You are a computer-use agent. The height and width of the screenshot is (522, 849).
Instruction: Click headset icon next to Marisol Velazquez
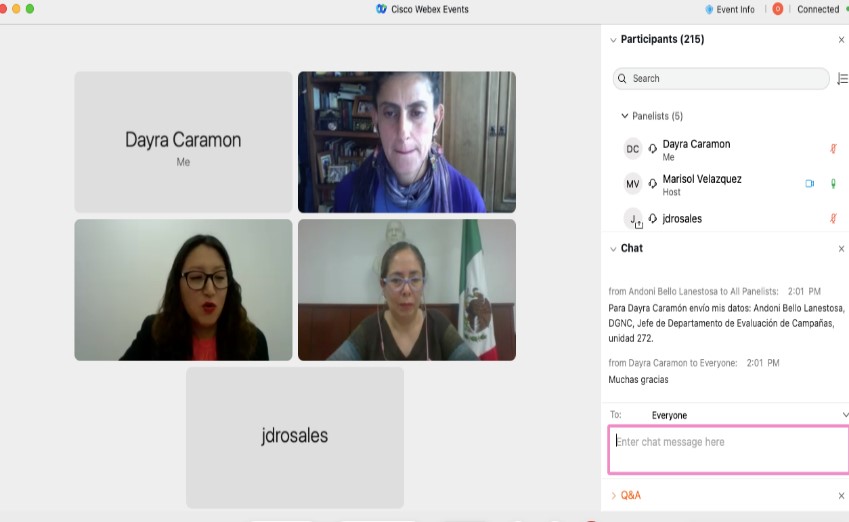click(652, 184)
